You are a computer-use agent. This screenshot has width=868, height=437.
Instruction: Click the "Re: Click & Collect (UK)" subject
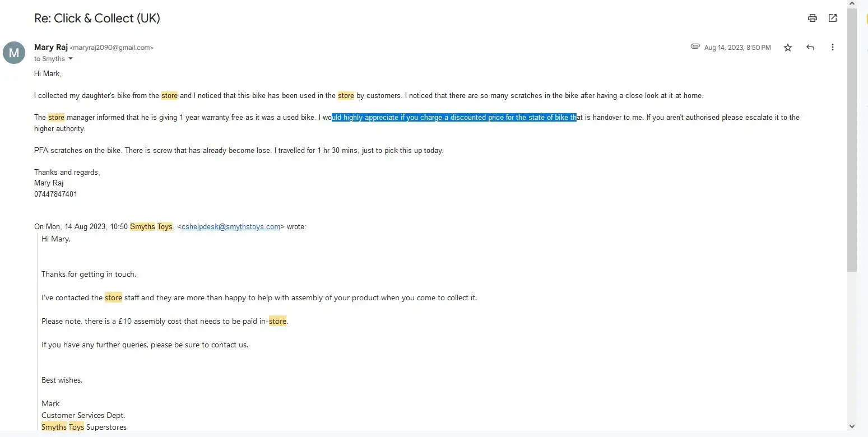97,18
